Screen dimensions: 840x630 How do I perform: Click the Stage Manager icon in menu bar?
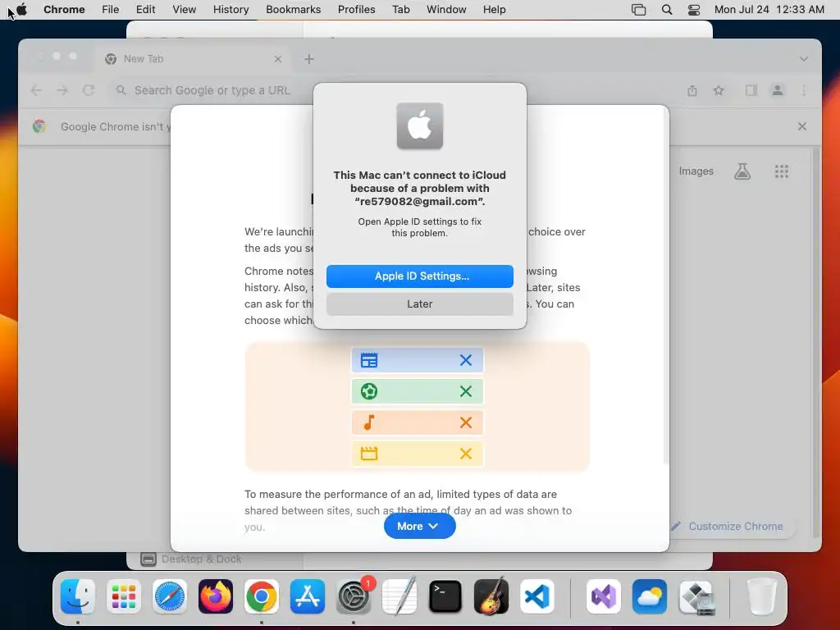pos(638,9)
